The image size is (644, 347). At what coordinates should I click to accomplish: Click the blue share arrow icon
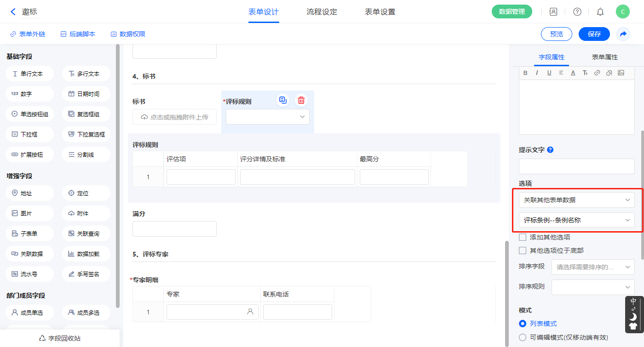point(623,34)
